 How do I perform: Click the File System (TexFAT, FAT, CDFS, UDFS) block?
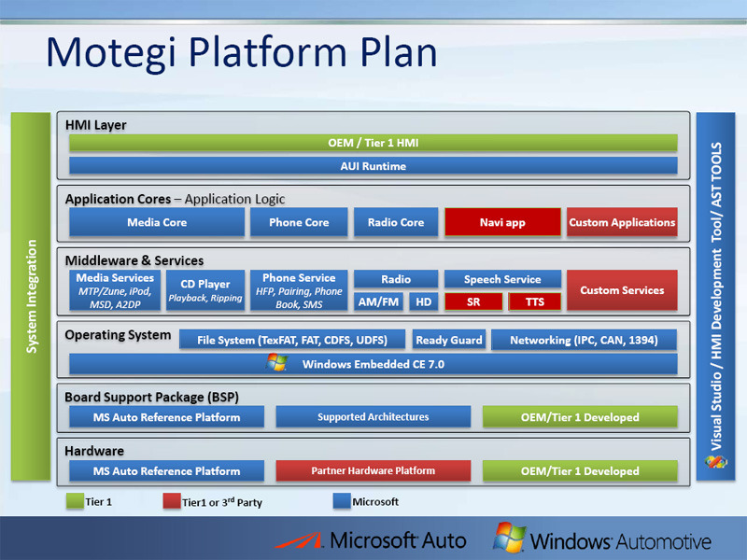pyautogui.click(x=292, y=340)
